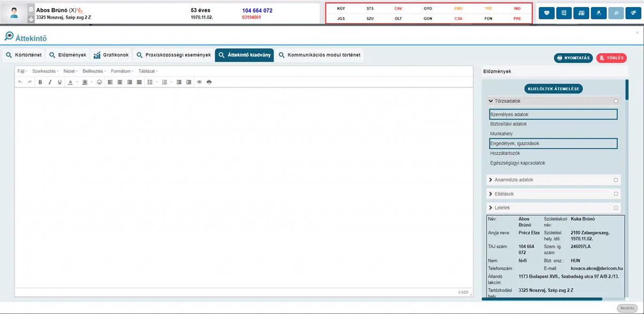Click the patient person icon button in header
This screenshot has height=314, width=644.
coord(598,13)
